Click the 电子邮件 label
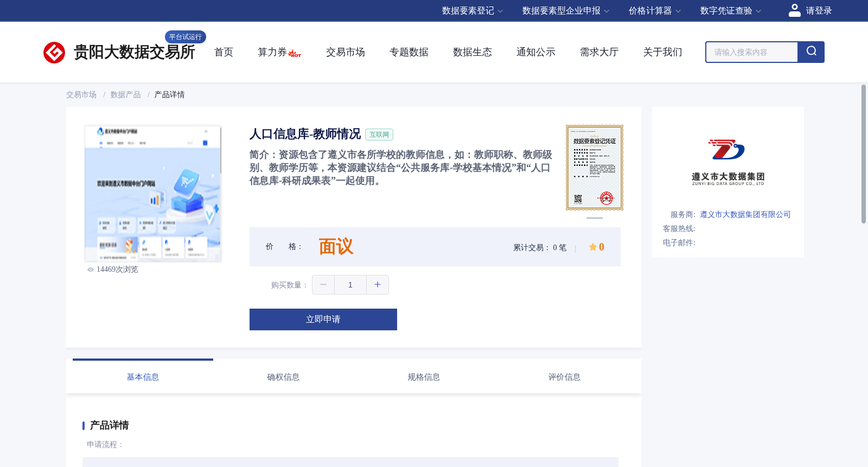This screenshot has height=467, width=868. click(x=679, y=243)
